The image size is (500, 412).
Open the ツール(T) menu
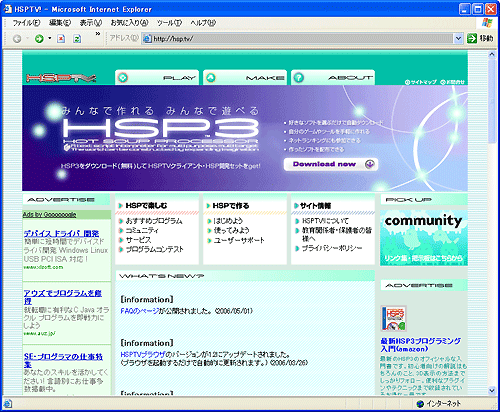click(x=169, y=23)
